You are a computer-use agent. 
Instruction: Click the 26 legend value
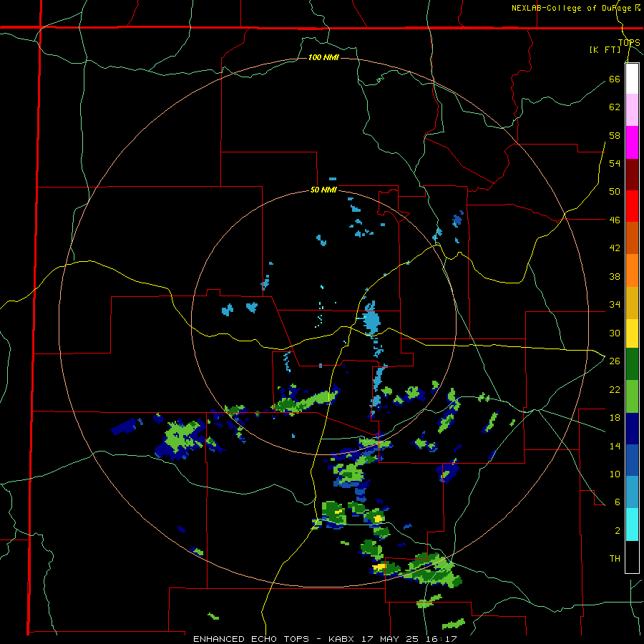click(615, 361)
